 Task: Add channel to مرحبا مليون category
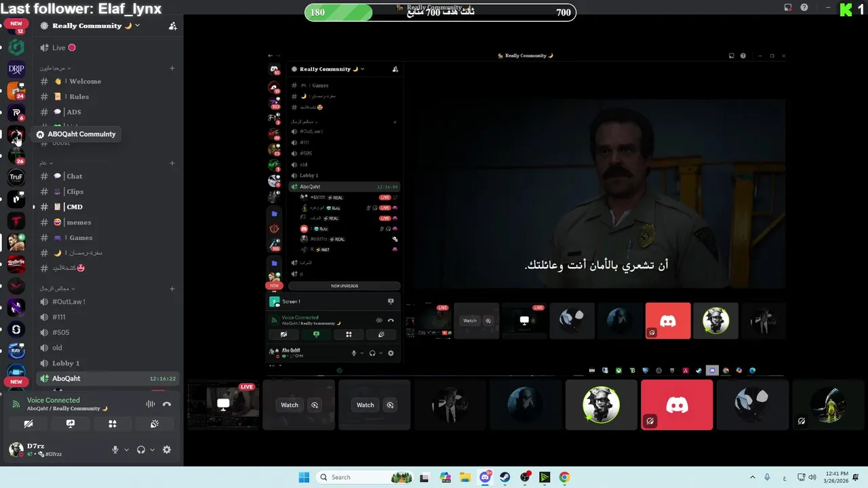[172, 68]
